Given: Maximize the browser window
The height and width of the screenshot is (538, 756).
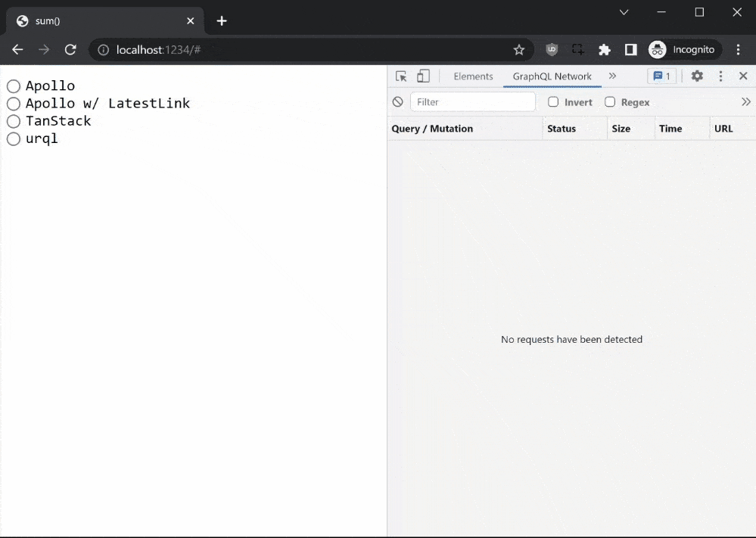Looking at the screenshot, I should [x=699, y=13].
